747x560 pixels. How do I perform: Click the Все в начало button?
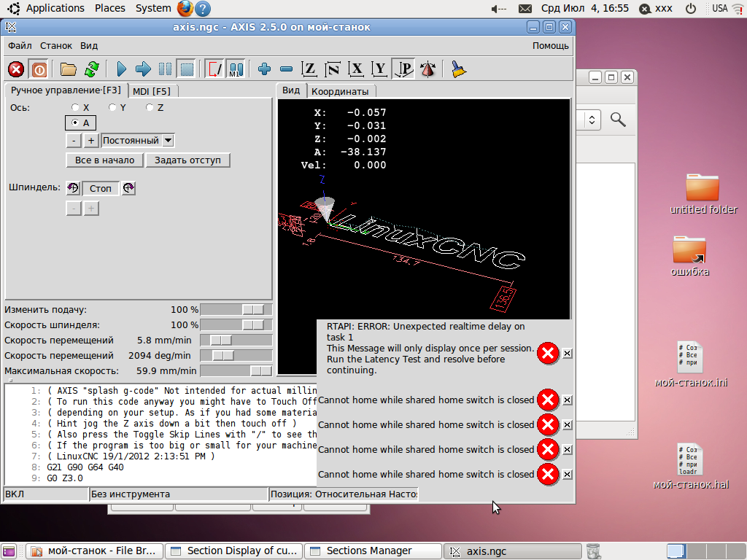tap(105, 160)
